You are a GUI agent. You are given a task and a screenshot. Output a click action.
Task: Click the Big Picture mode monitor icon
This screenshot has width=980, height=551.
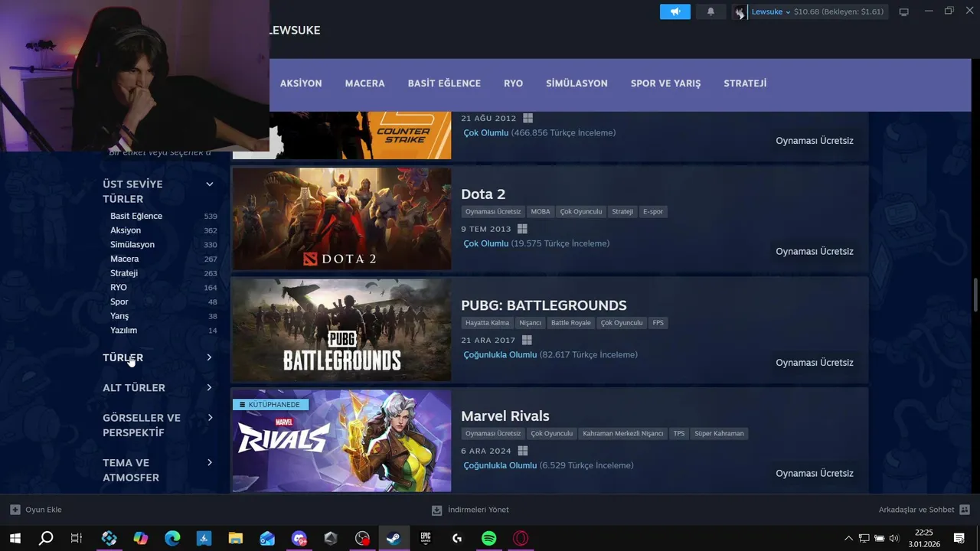(x=903, y=12)
